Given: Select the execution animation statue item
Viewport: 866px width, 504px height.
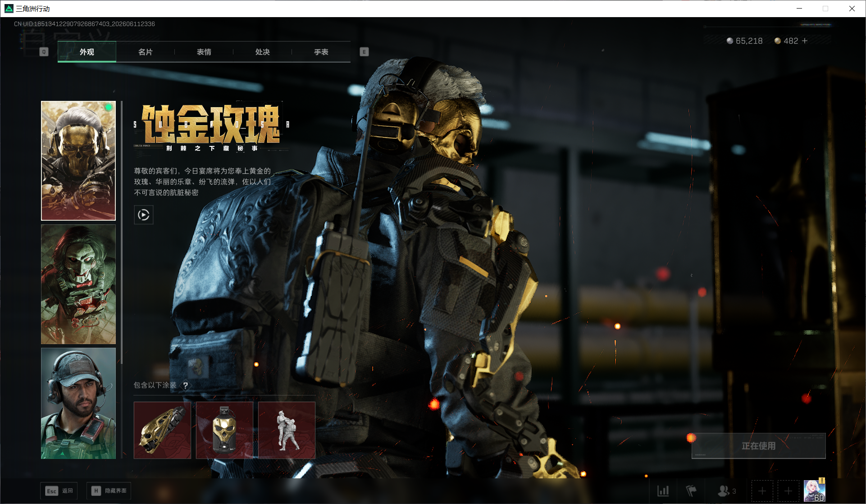Looking at the screenshot, I should click(287, 430).
